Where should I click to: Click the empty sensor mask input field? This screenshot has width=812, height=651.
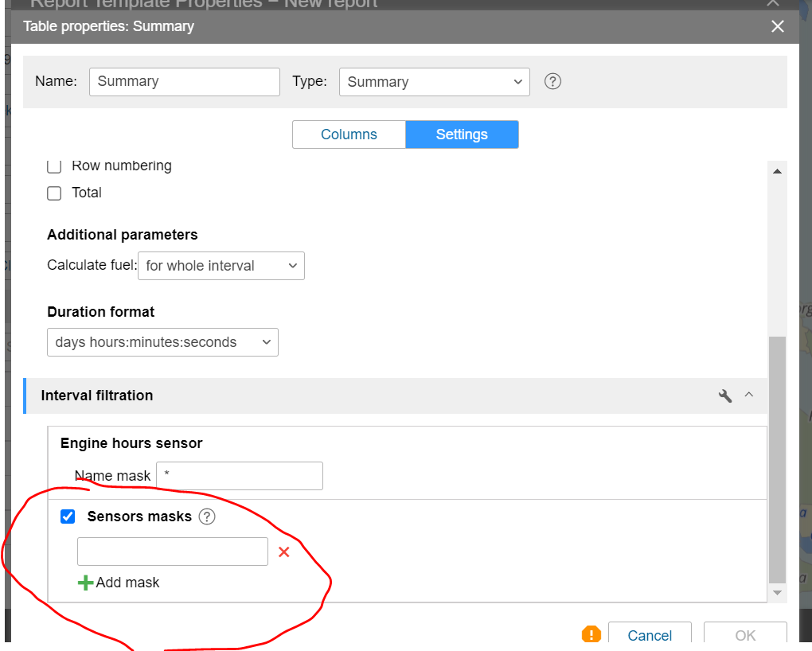point(172,552)
